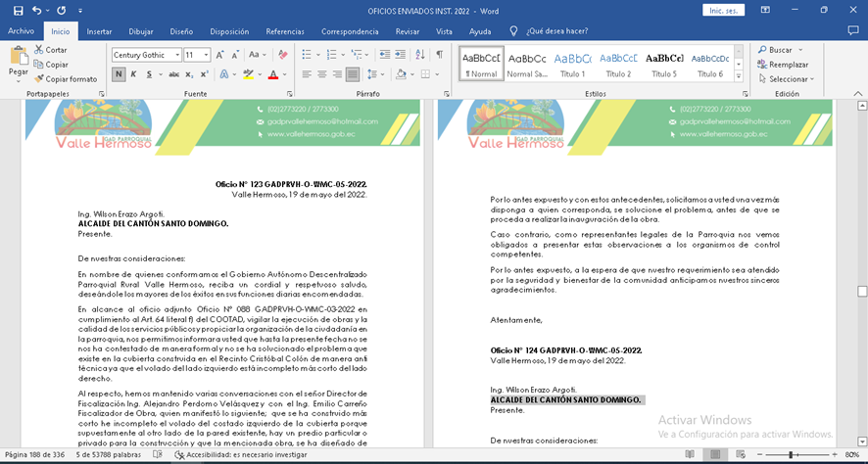The height and width of the screenshot is (464, 868).
Task: Open the Insertar ribbon tab
Action: (x=99, y=31)
